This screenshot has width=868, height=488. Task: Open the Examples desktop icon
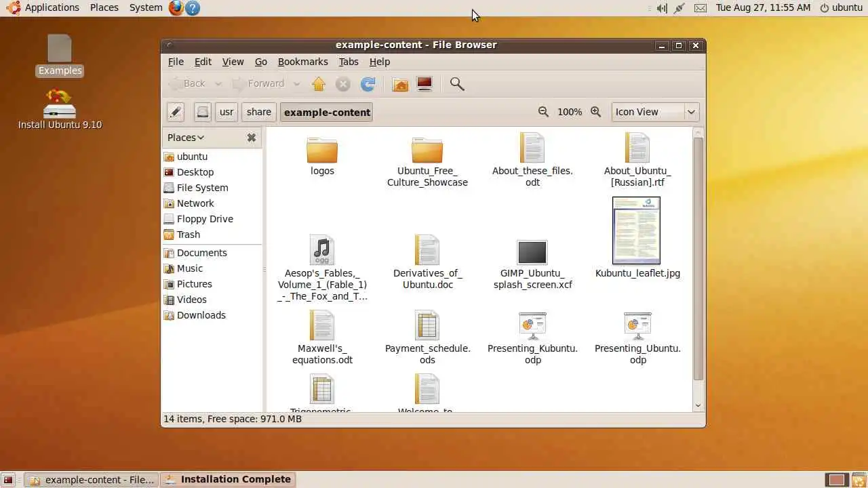point(60,55)
